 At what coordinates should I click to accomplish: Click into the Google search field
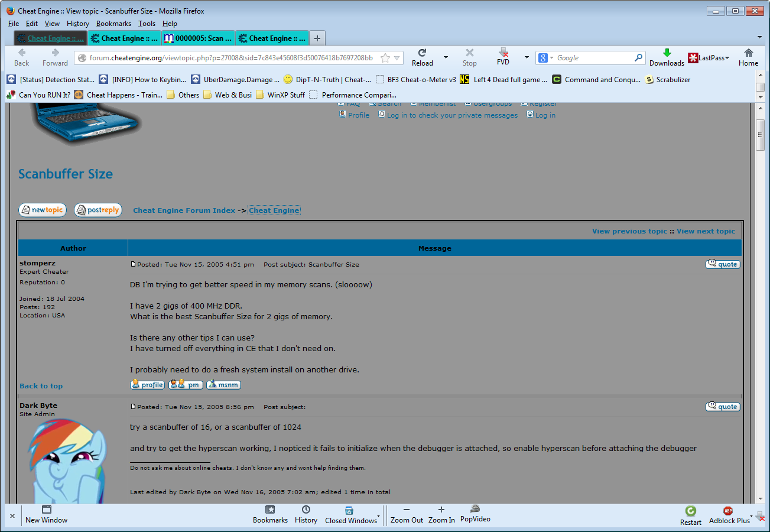click(x=593, y=58)
